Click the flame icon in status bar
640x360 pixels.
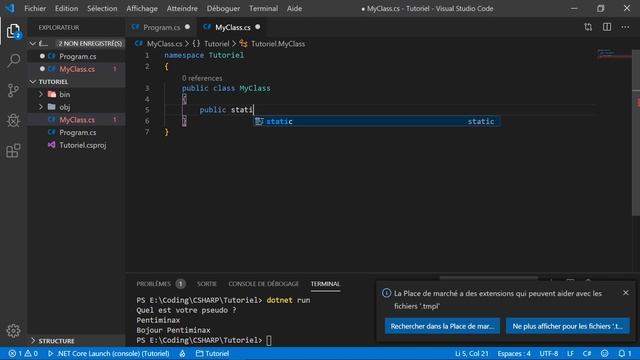pos(182,353)
